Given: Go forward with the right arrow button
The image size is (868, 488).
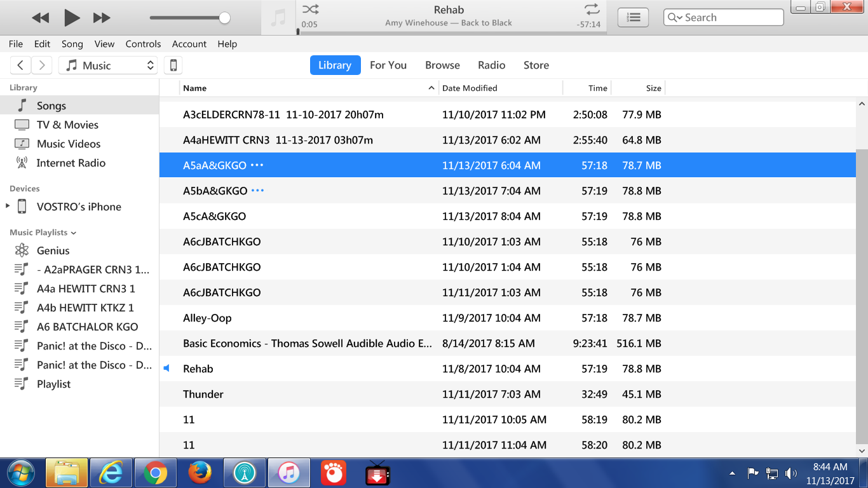Looking at the screenshot, I should coord(42,65).
